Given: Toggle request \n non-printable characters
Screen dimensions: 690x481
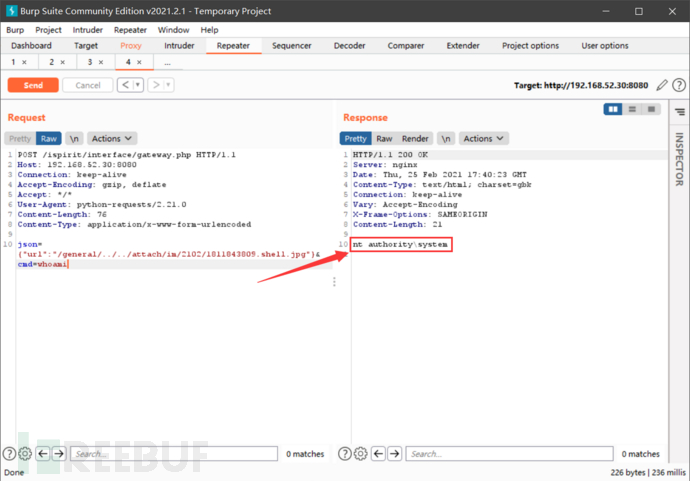Looking at the screenshot, I should (x=74, y=138).
